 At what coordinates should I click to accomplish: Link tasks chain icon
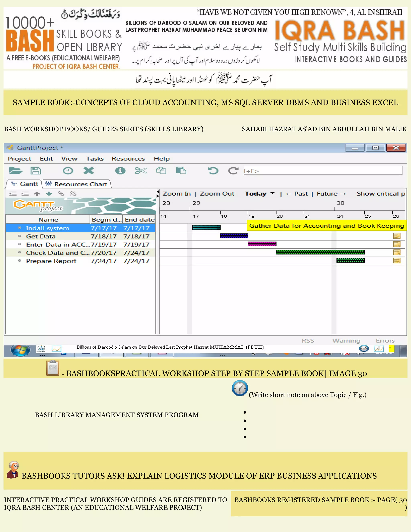[61, 194]
